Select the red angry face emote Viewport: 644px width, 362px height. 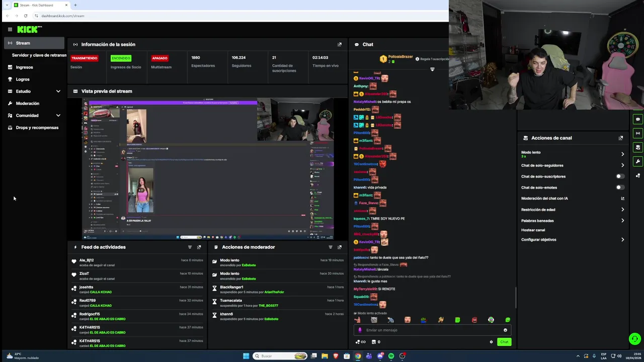(474, 320)
